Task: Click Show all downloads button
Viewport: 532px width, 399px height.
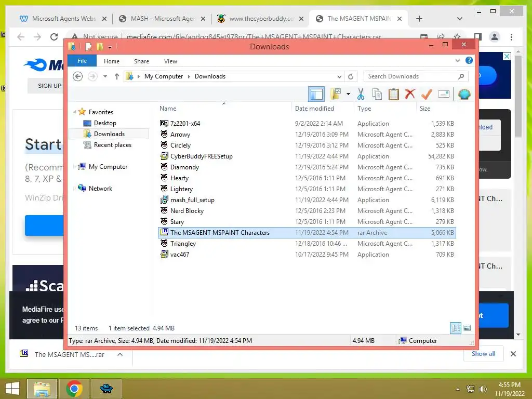Action: (x=483, y=354)
